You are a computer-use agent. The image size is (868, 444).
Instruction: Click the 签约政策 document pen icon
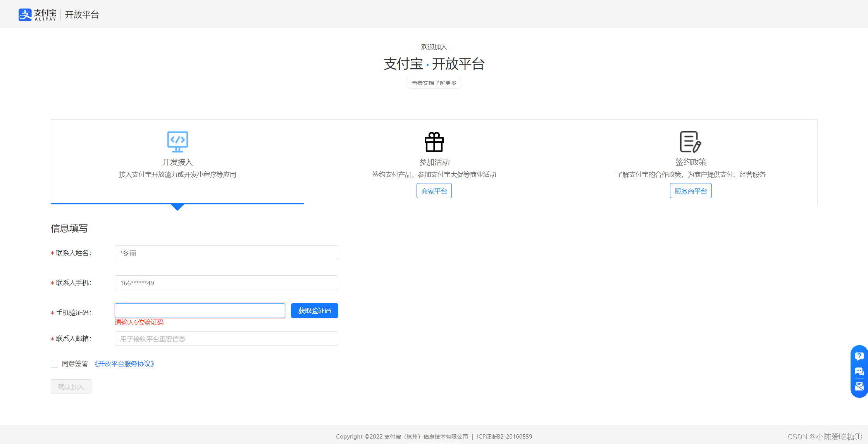690,142
